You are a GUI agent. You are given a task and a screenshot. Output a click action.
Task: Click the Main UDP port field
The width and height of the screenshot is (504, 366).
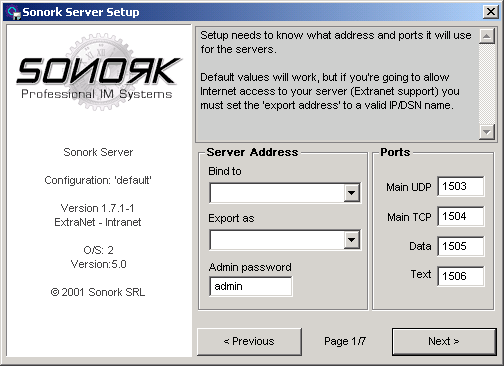pyautogui.click(x=461, y=186)
